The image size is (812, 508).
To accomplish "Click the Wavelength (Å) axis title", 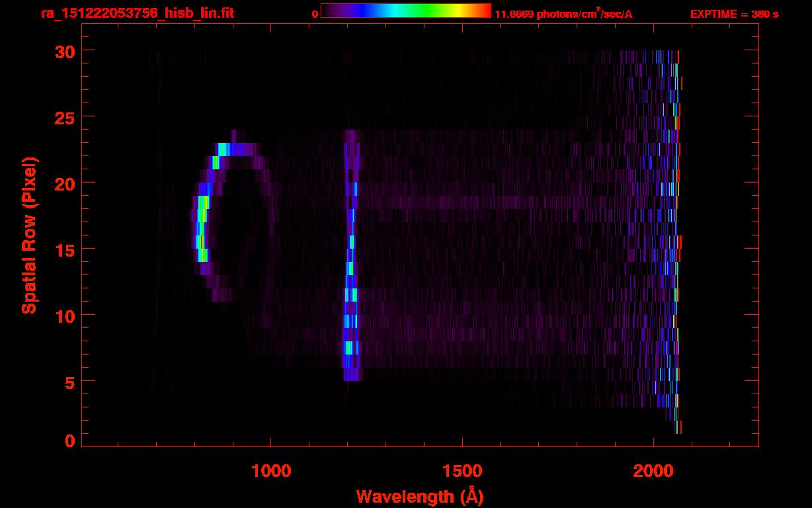I will pos(420,496).
